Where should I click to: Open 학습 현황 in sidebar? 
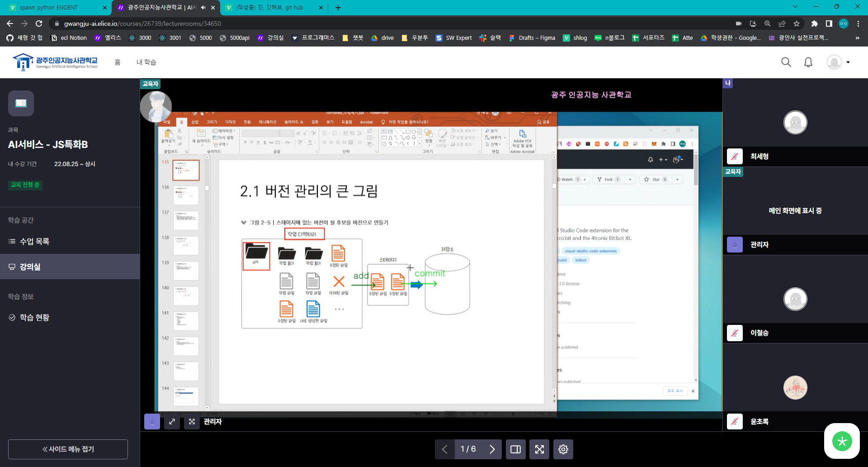pos(70,317)
